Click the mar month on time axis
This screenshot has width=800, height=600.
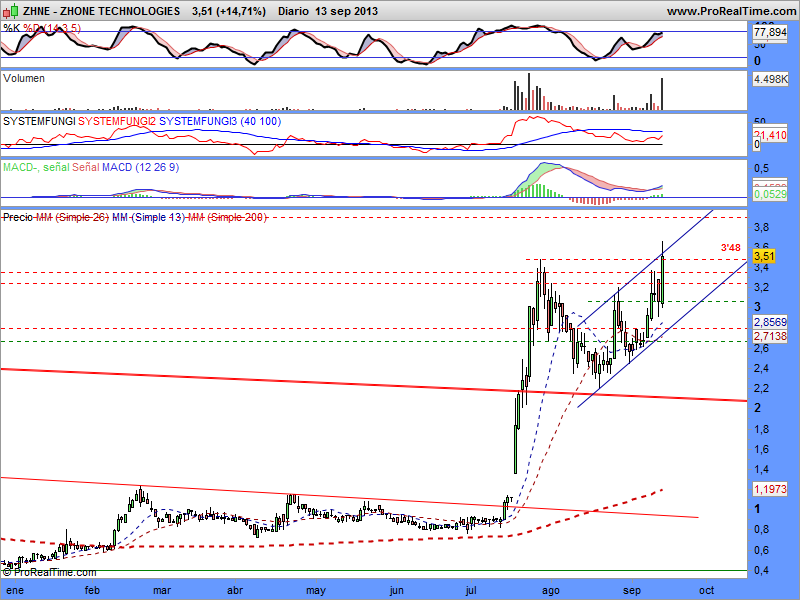[162, 590]
